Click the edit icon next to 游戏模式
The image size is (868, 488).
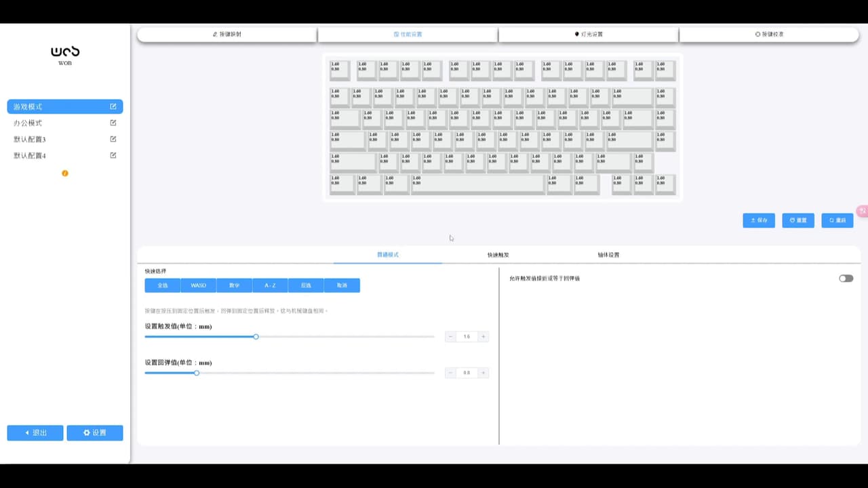[113, 106]
